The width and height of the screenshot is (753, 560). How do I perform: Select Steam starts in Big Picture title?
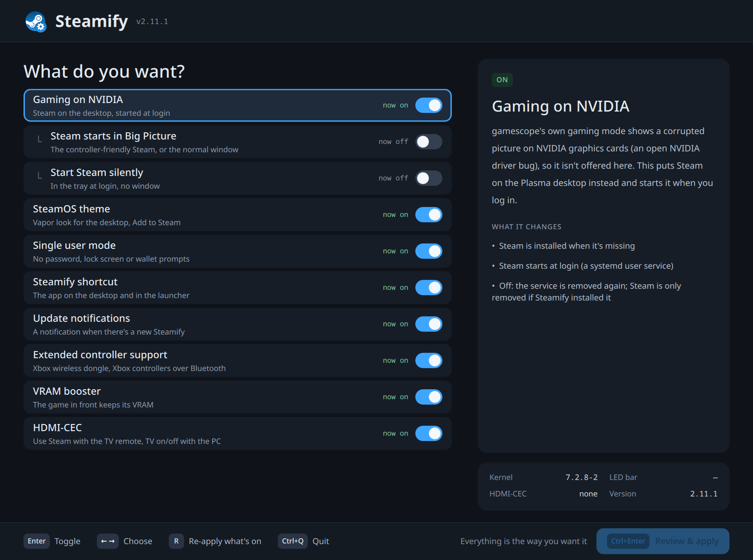(x=113, y=136)
